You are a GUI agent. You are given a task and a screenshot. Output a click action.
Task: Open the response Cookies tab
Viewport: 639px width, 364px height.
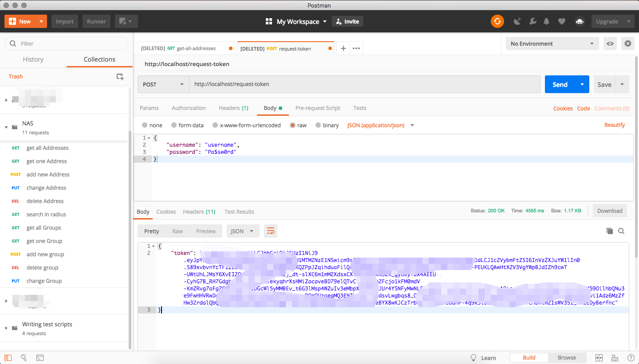(x=166, y=211)
